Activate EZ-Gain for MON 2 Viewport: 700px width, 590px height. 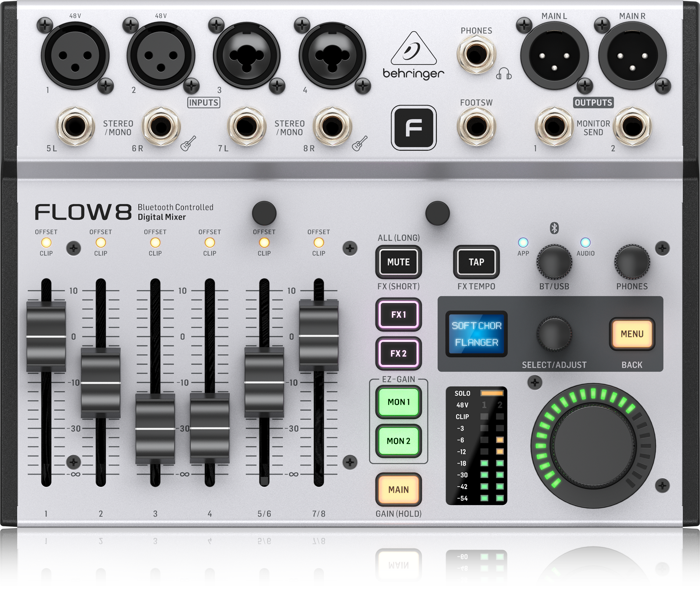point(398,441)
